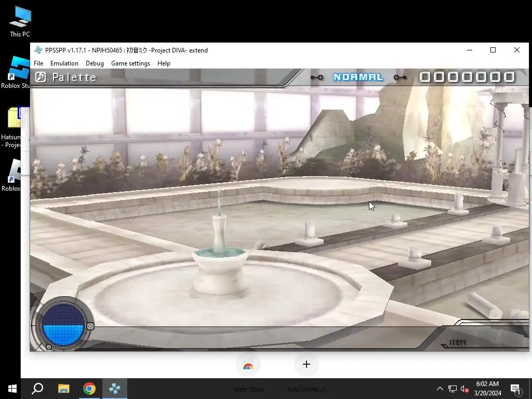Open the Help menu
This screenshot has height=399, width=532.
[164, 63]
